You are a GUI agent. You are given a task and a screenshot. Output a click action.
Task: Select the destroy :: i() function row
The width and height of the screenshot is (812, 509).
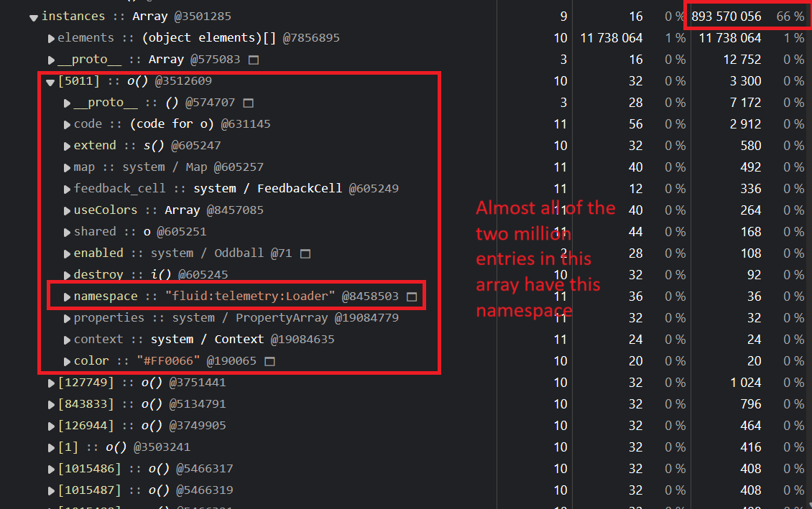click(115, 274)
